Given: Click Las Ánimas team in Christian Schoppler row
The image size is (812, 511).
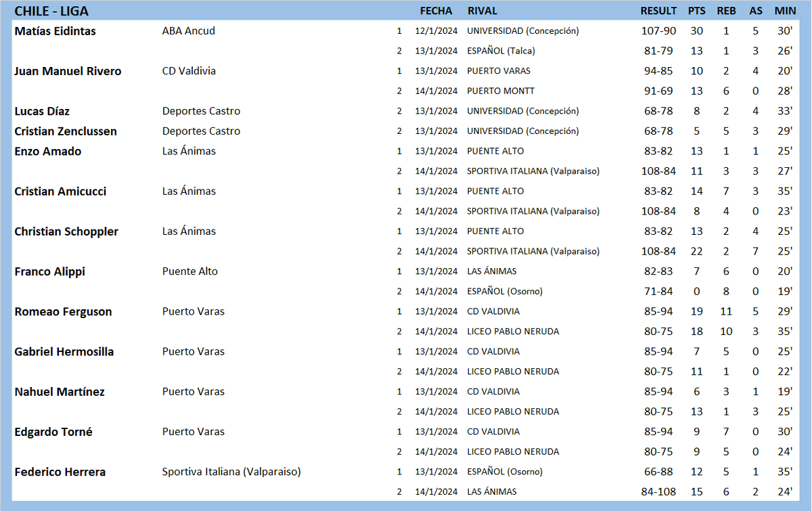Looking at the screenshot, I should coord(189,231).
